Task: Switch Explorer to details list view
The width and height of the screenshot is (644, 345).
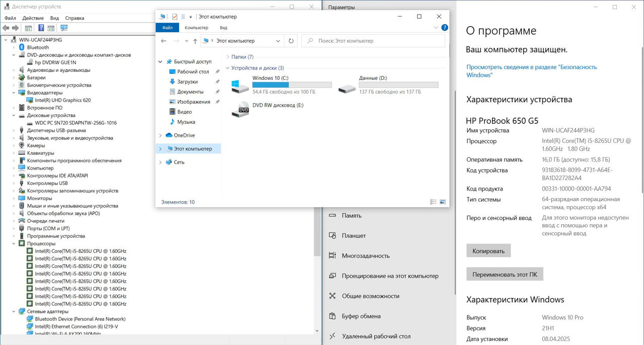Action: (433, 202)
